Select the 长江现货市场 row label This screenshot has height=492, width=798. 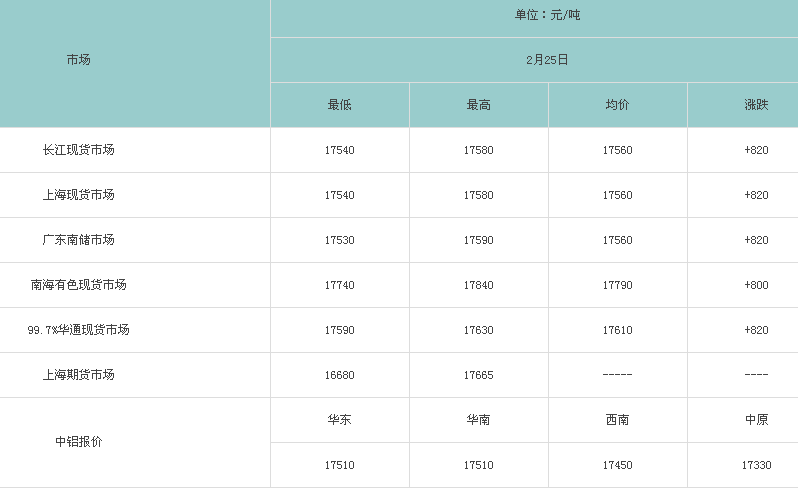point(78,150)
